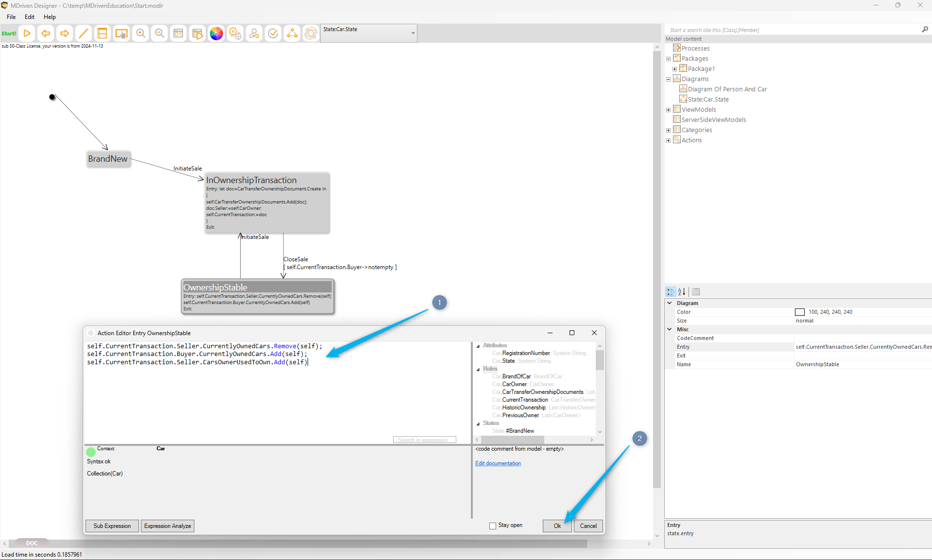The width and height of the screenshot is (932, 560).
Task: Click the Color swatch in Diagram properties
Action: click(799, 312)
